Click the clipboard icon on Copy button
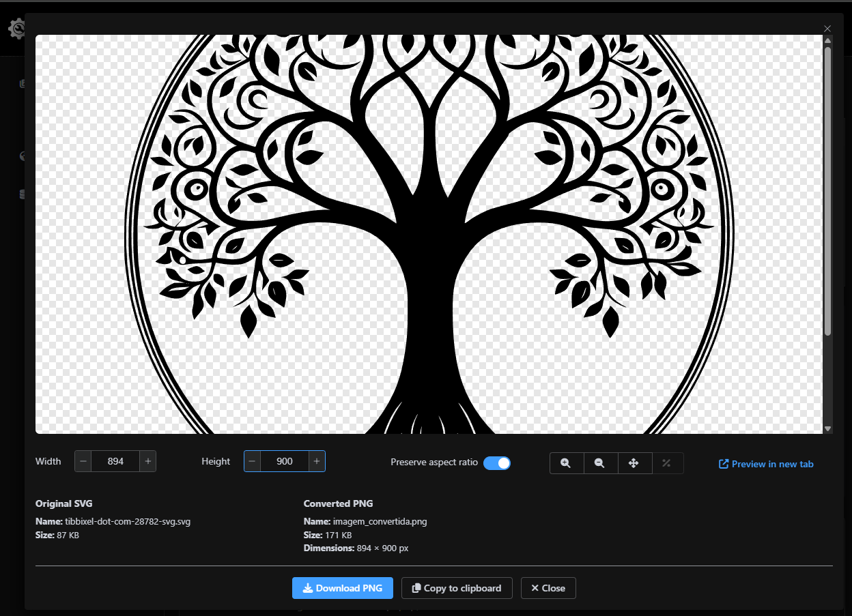The image size is (852, 616). [416, 588]
